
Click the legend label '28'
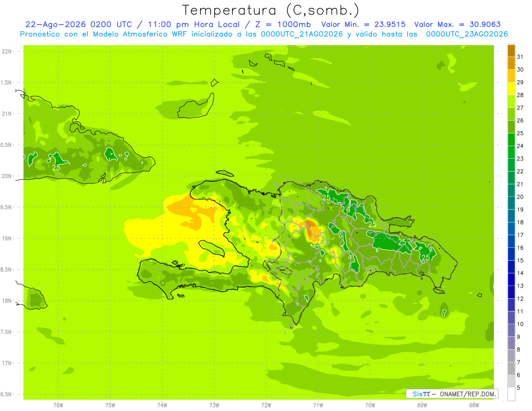pos(520,95)
